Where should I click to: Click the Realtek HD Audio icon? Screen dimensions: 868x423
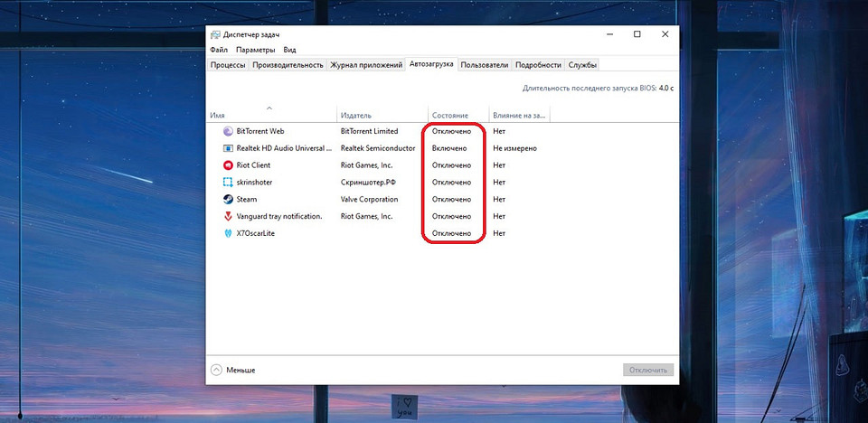(x=228, y=148)
